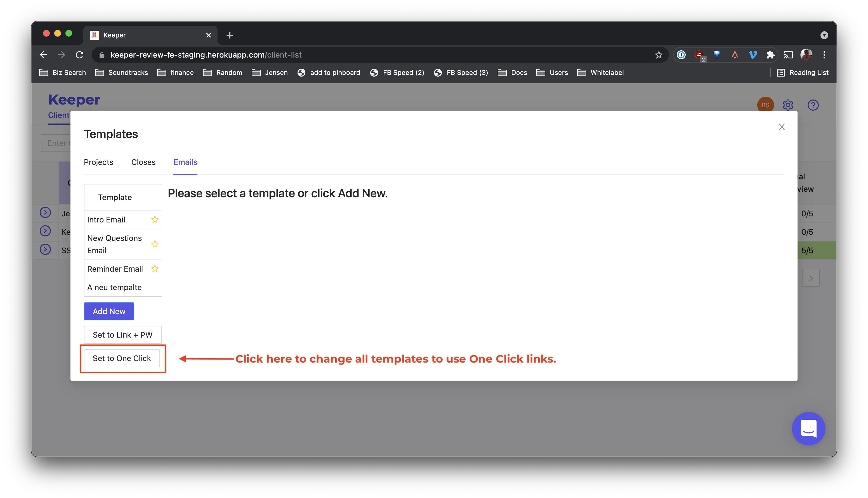
Task: Select the Emails tab
Action: pyautogui.click(x=185, y=162)
